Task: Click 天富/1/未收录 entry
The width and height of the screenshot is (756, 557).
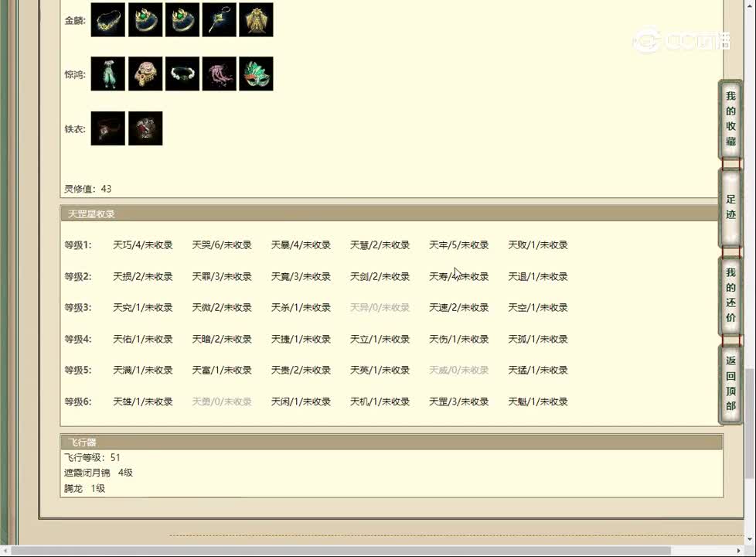Action: point(222,371)
